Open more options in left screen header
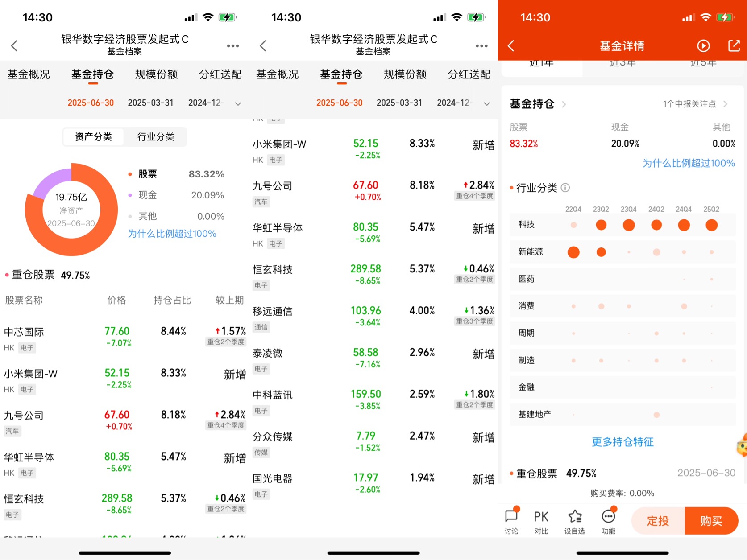The width and height of the screenshot is (747, 560). click(x=232, y=46)
